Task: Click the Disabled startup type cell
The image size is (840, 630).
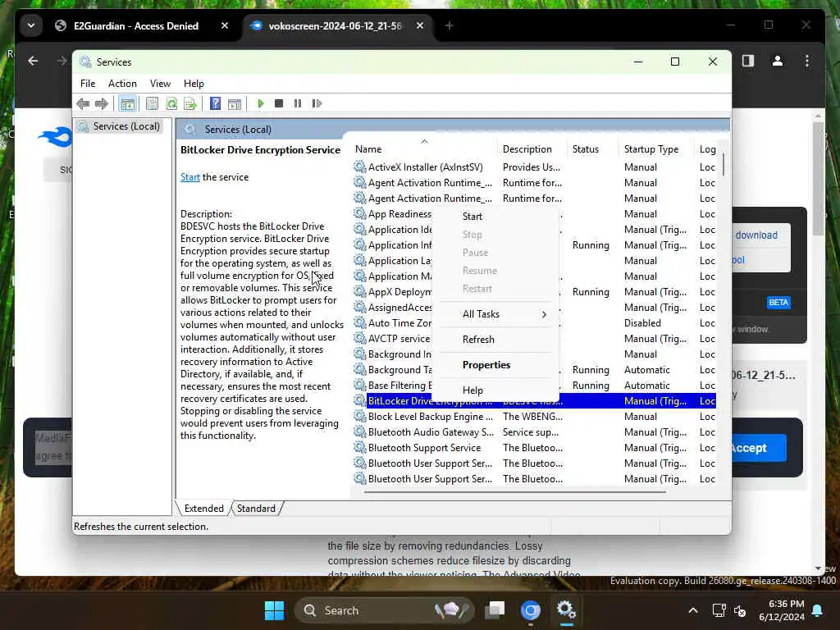Action: tap(642, 323)
